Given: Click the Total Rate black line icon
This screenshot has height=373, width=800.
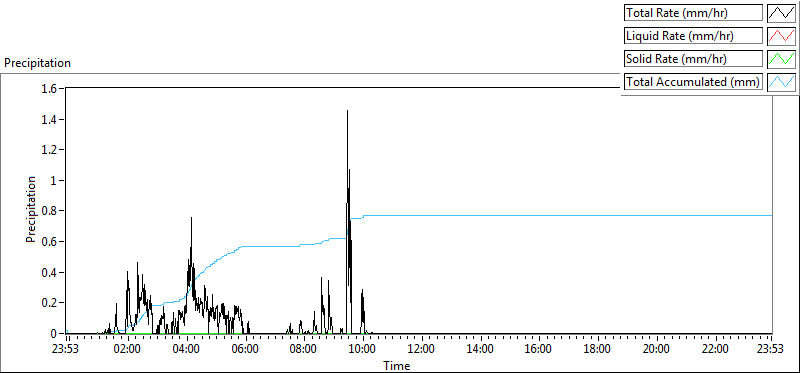Looking at the screenshot, I should (781, 13).
